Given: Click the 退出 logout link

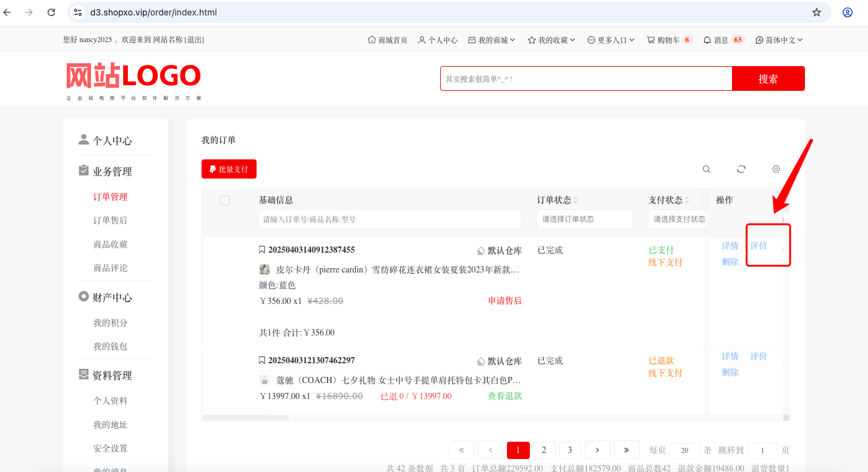Looking at the screenshot, I should 194,40.
